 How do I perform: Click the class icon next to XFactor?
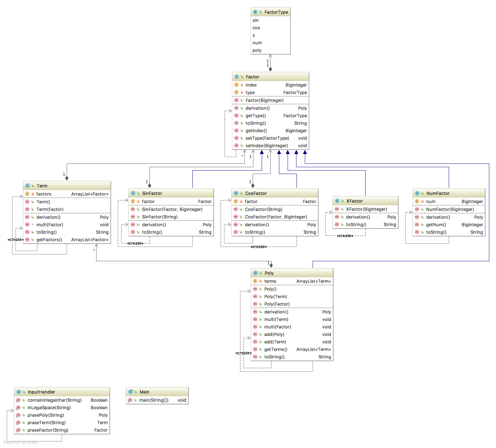(x=337, y=201)
